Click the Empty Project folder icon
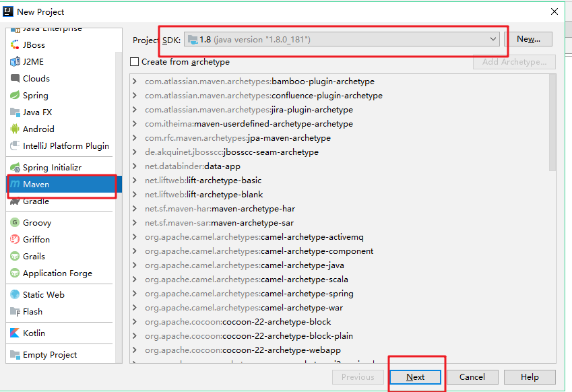The width and height of the screenshot is (572, 392). pos(15,354)
